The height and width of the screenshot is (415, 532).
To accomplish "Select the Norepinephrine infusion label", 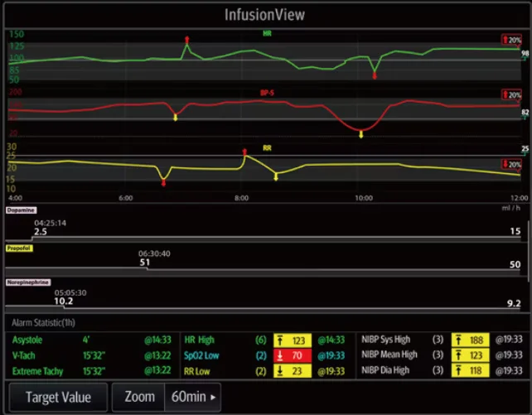I will pyautogui.click(x=28, y=282).
